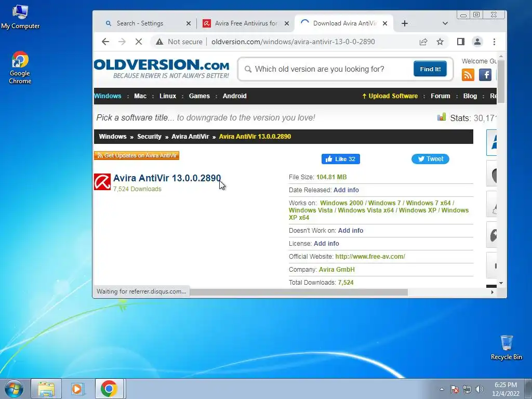Select the Games nav menu item
The height and width of the screenshot is (399, 532).
(199, 96)
